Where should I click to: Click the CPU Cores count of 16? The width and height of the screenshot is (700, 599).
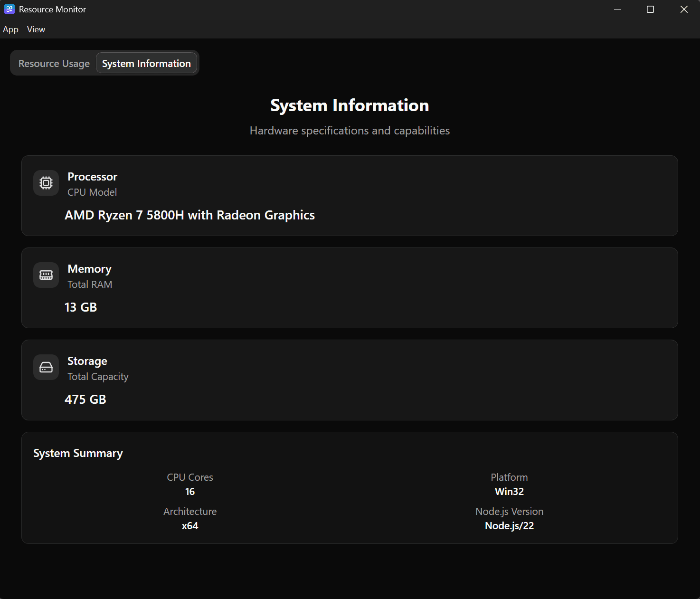189,491
